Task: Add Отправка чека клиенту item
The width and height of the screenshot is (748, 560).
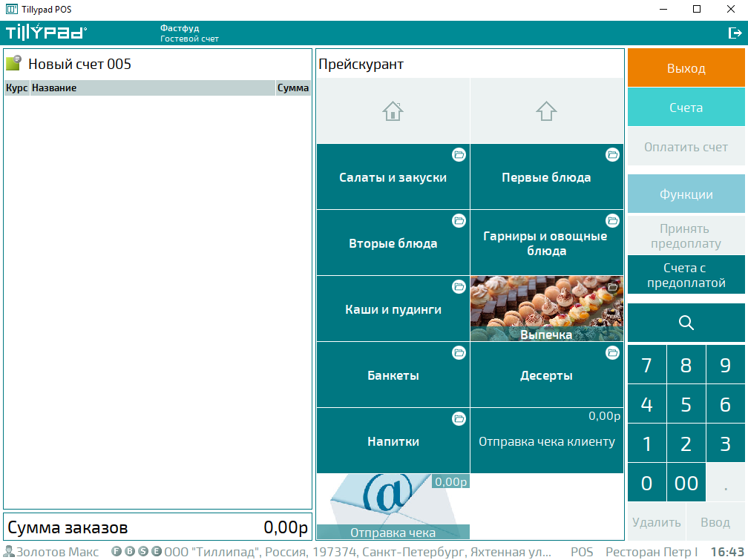Action: (x=546, y=441)
